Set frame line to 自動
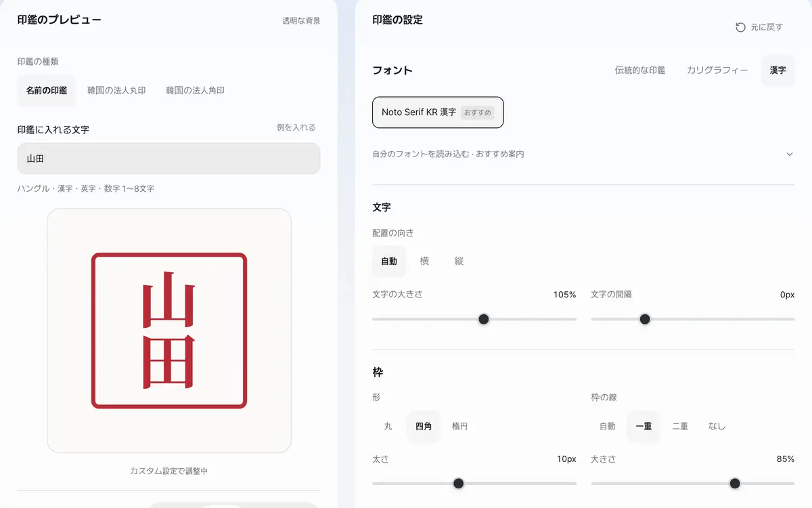Screen dimensions: 812x508 [x=608, y=427]
